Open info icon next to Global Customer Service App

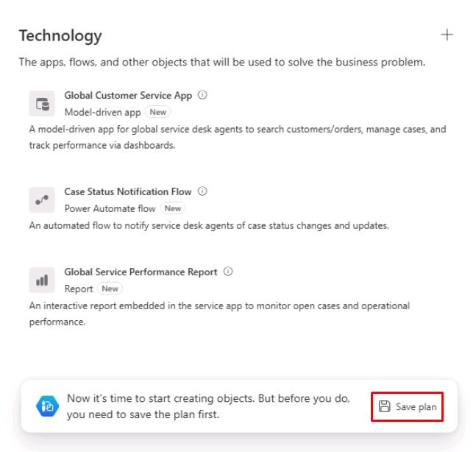tap(202, 95)
